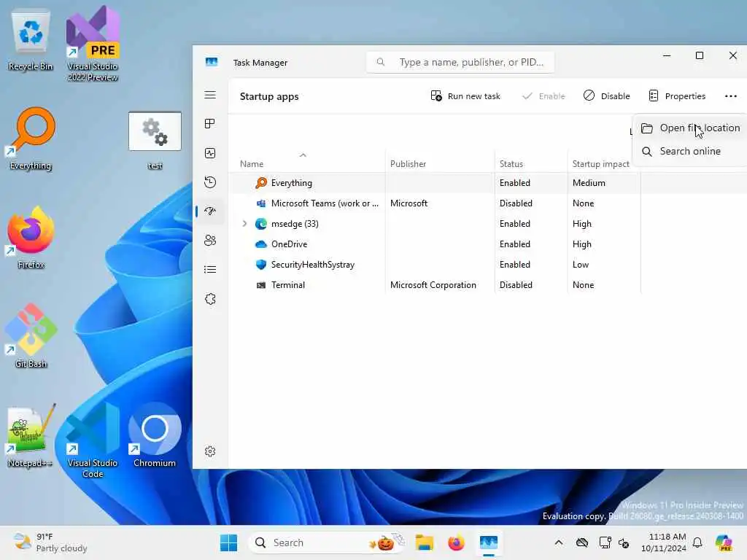Click the Terminal icon in the list

coord(261,285)
